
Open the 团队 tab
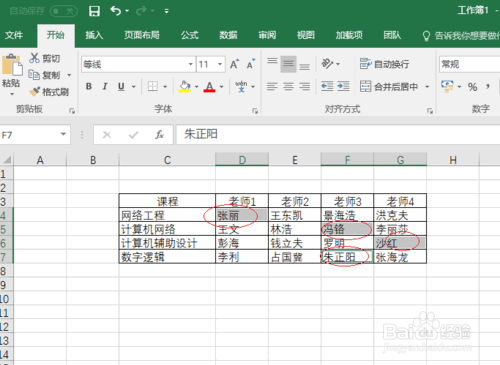tap(392, 35)
